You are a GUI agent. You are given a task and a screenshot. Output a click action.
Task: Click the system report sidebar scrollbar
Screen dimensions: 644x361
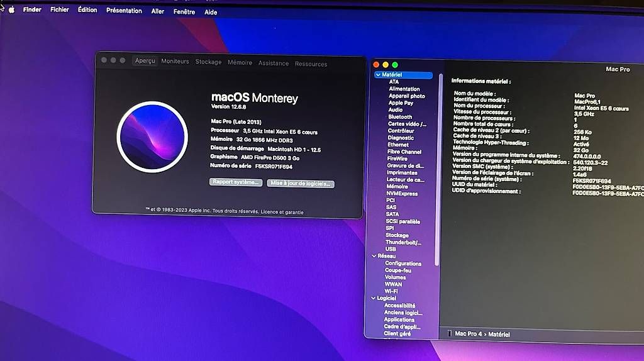[x=438, y=169]
